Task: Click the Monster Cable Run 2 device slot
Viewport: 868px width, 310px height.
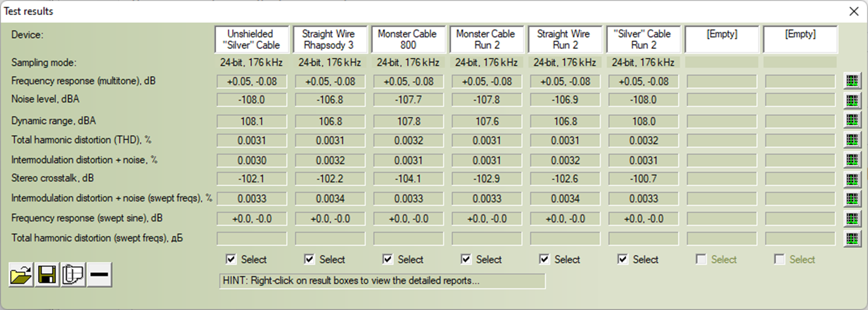Action: 486,40
